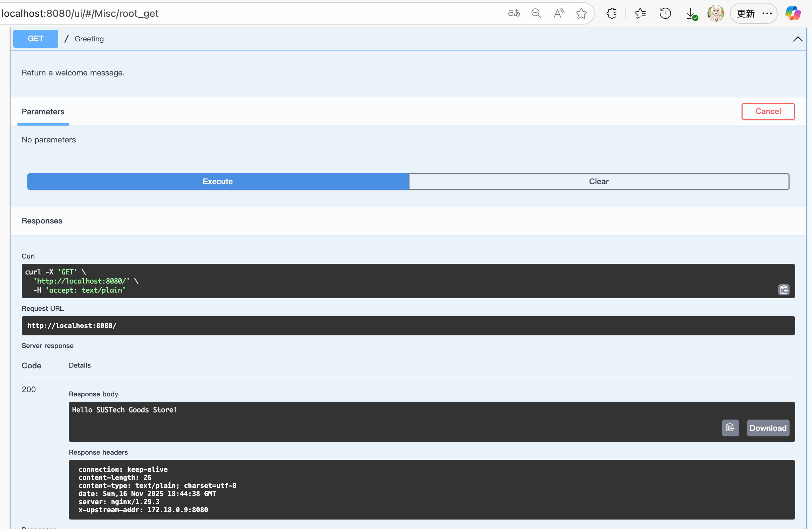The width and height of the screenshot is (812, 529).
Task: Open the browser history clock icon
Action: point(665,13)
